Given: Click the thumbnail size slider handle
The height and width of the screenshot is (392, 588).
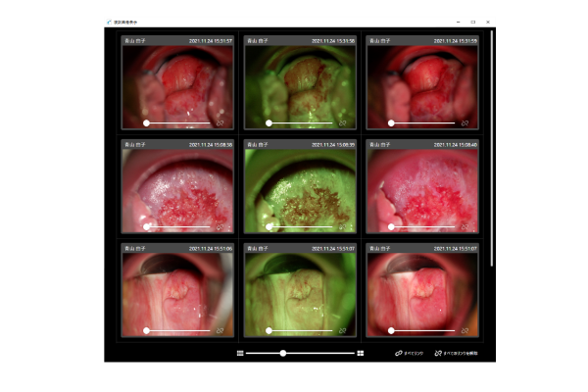Looking at the screenshot, I should pos(283,353).
